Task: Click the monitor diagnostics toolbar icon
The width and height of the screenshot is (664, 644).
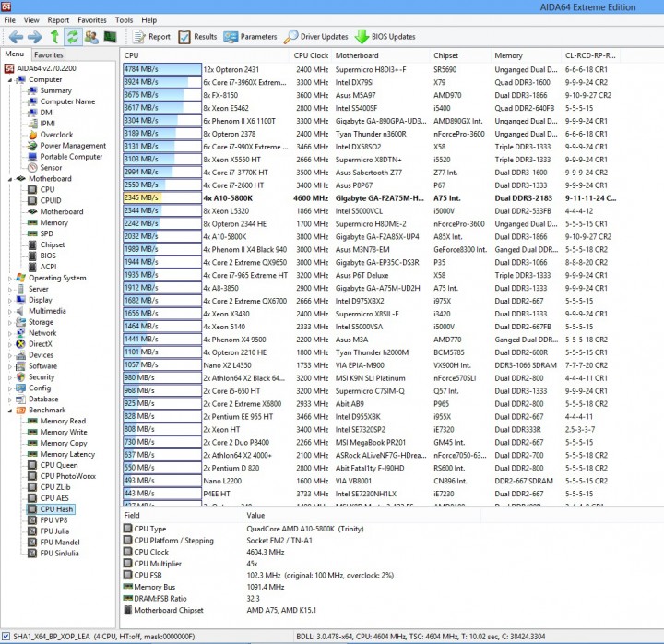Action: [110, 37]
